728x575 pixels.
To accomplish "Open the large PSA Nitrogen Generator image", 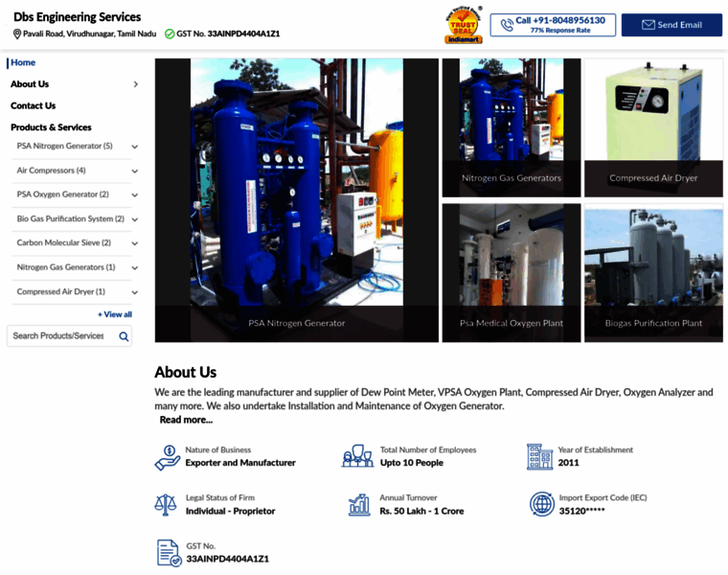I will click(297, 200).
